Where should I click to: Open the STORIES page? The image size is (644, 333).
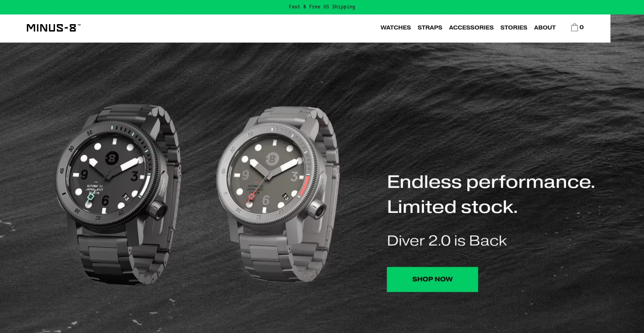[x=514, y=27]
